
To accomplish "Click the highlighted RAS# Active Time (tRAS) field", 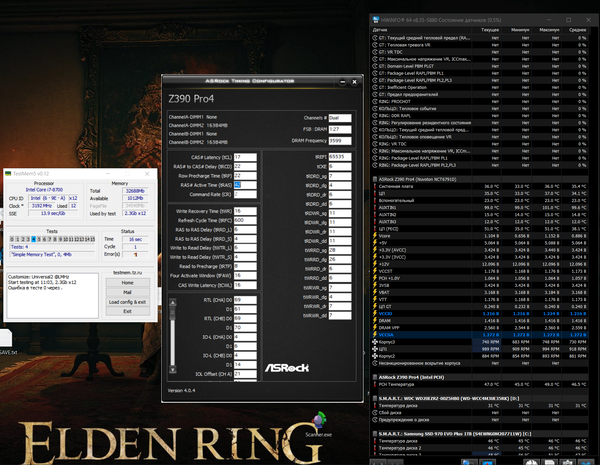I will coord(245,185).
